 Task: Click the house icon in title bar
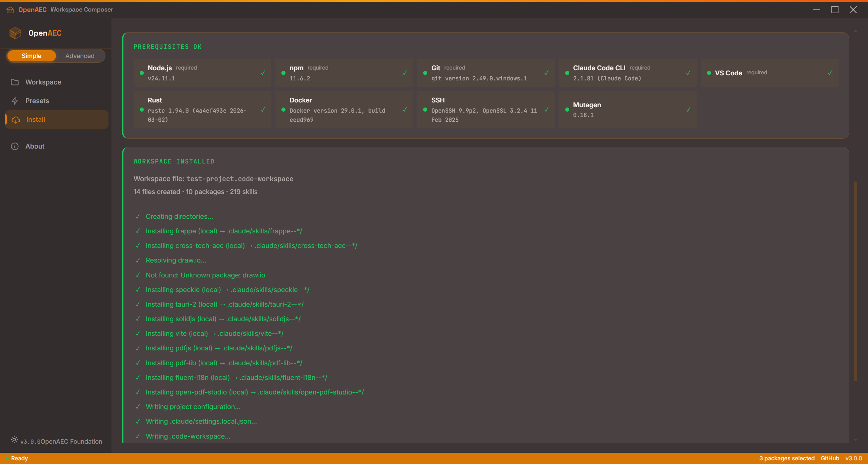click(10, 9)
